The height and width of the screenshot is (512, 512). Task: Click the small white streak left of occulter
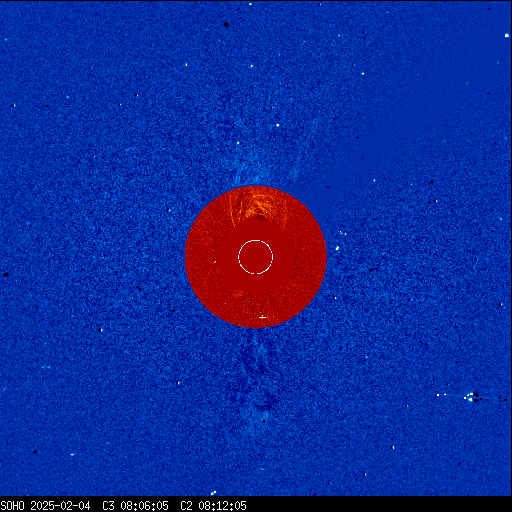point(215,262)
